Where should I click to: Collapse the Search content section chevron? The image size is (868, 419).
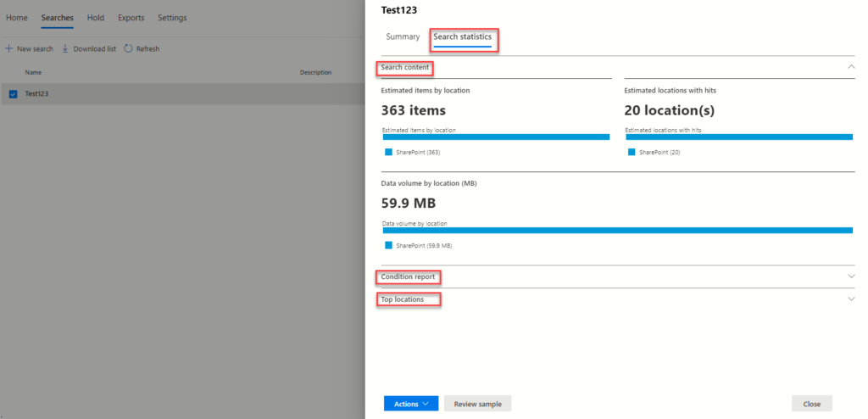pyautogui.click(x=850, y=67)
